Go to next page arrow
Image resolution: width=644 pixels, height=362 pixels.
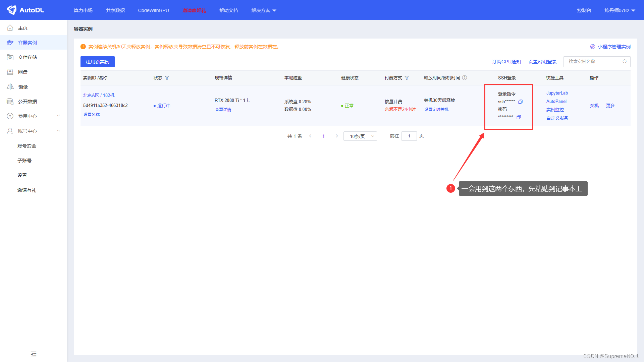point(337,136)
